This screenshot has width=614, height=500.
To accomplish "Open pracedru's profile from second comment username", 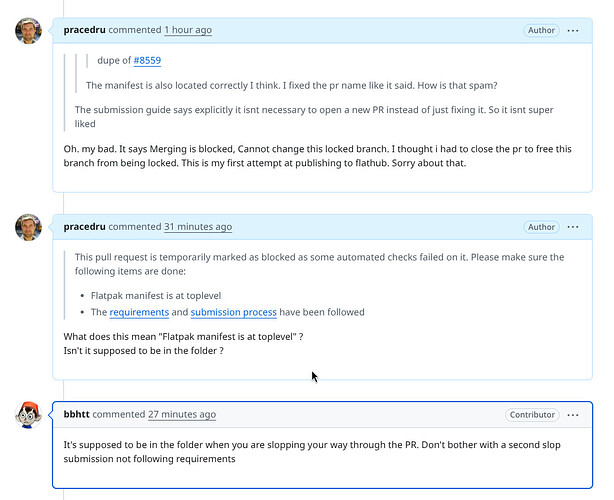I will 85,227.
